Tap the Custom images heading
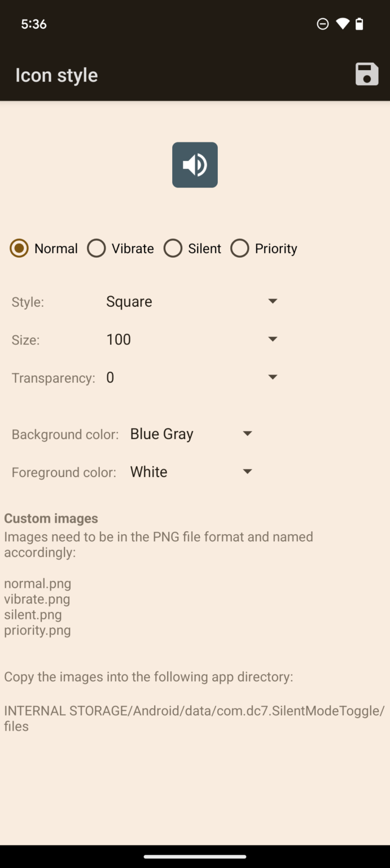Image resolution: width=390 pixels, height=868 pixels. coord(51,518)
